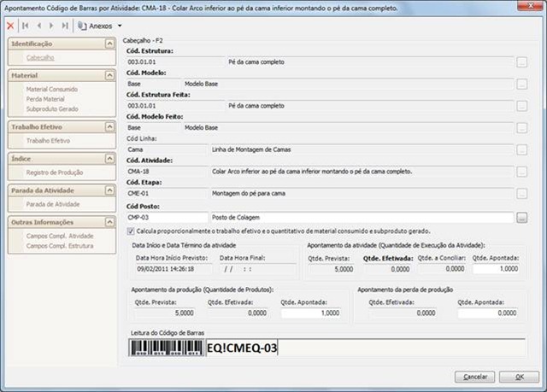Click the barcode reading input EQ!CMEQ-03

[x=365, y=348]
